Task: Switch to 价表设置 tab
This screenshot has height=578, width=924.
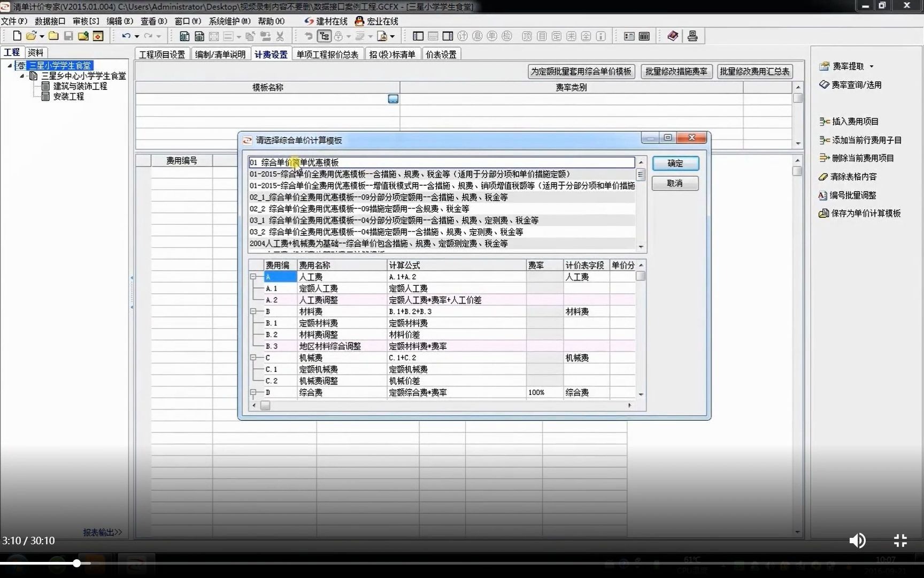Action: (441, 55)
